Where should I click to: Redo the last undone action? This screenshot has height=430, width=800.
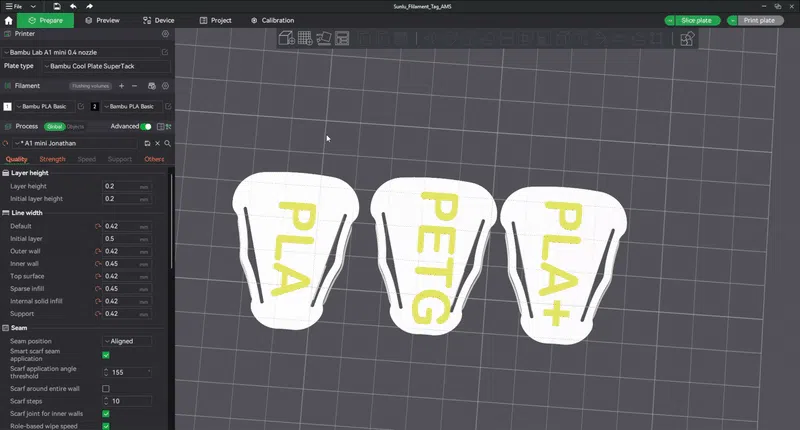[x=89, y=6]
